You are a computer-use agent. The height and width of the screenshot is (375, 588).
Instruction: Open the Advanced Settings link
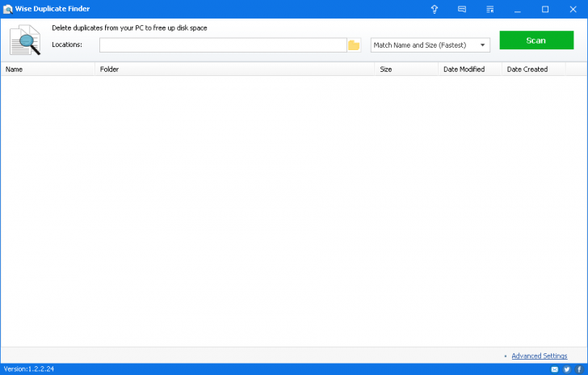[x=540, y=356]
